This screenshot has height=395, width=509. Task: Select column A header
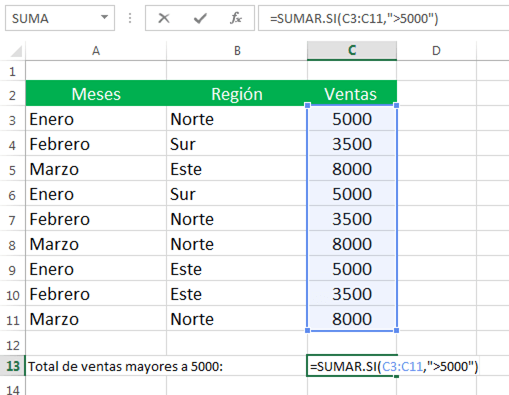pyautogui.click(x=96, y=51)
